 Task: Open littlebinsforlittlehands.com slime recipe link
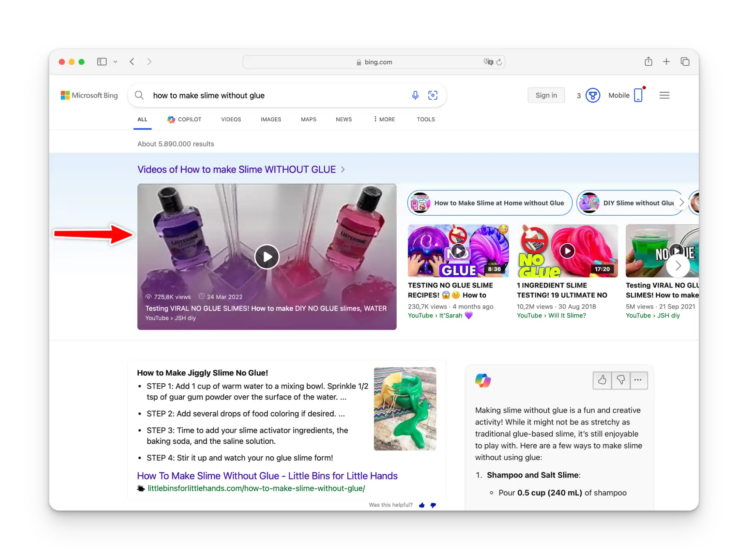coord(267,475)
